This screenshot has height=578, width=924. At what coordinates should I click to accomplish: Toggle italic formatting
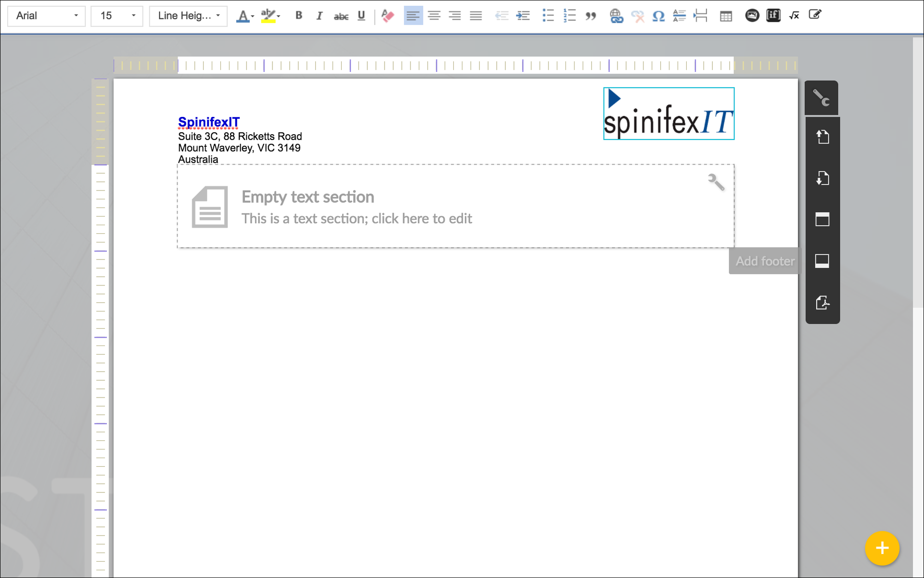319,15
